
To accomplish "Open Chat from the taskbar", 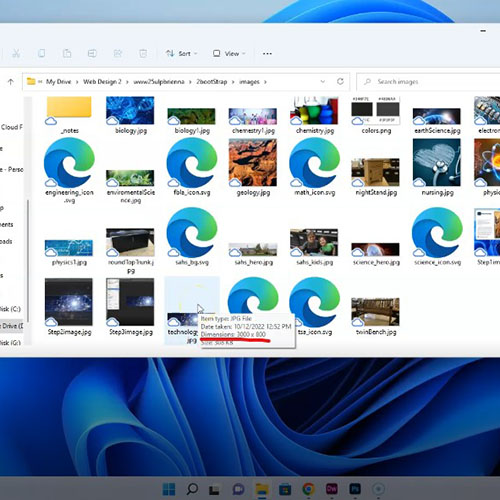I will click(238, 489).
